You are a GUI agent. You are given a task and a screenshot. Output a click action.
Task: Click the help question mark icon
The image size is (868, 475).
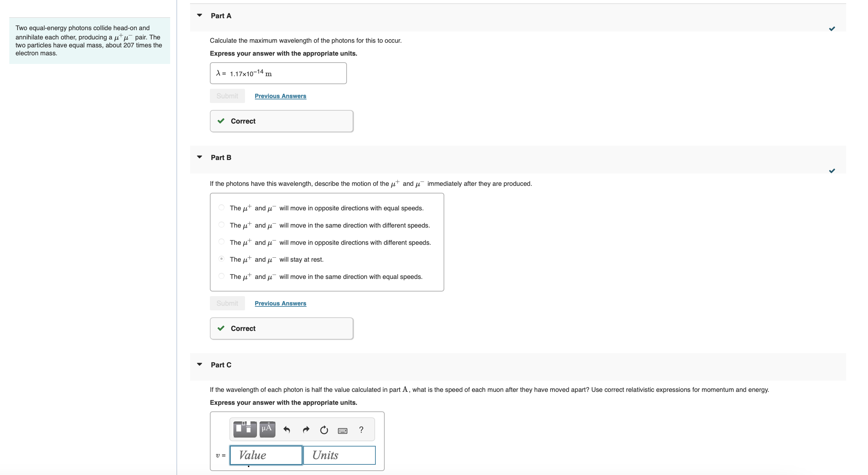tap(361, 430)
